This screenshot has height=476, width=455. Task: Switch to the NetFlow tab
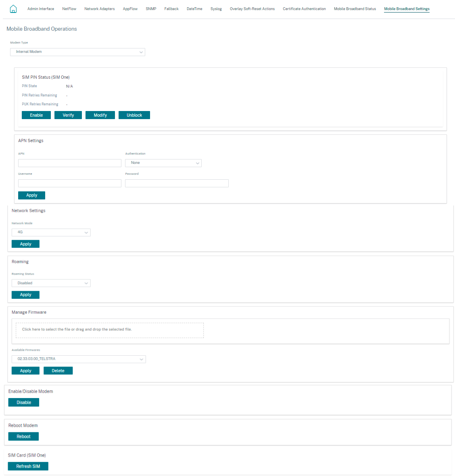69,9
